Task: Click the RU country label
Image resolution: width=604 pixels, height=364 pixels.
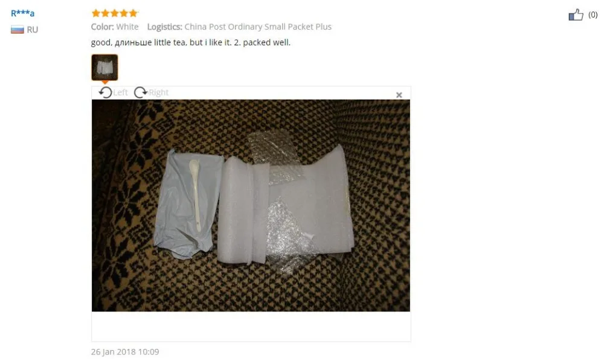Action: tap(33, 30)
